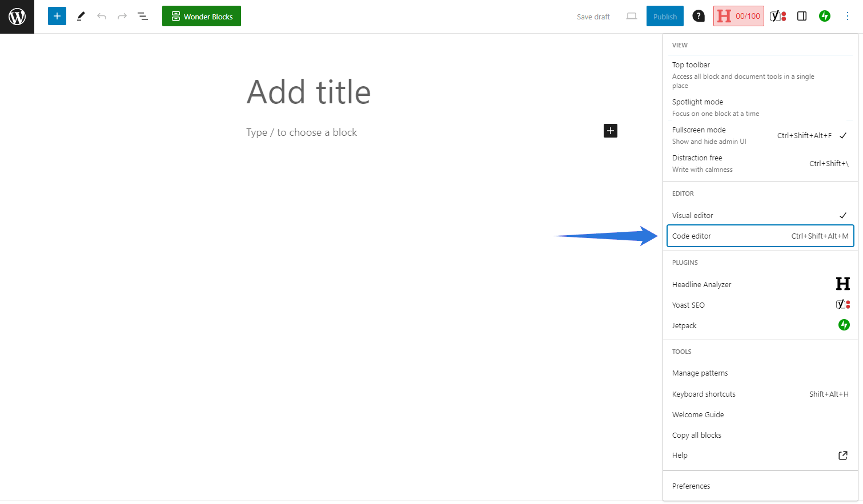Screen dimensions: 863x504
Task: Open the Preview laptop icon
Action: tap(632, 16)
